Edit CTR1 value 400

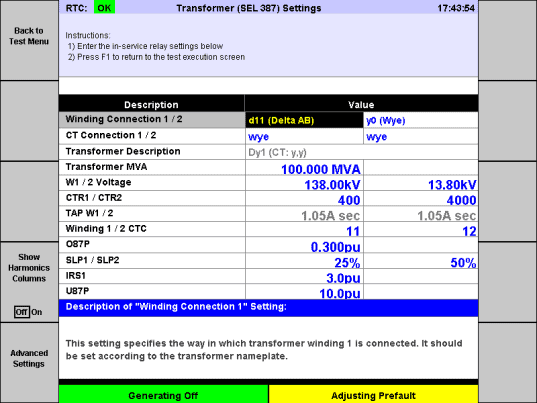click(x=304, y=199)
